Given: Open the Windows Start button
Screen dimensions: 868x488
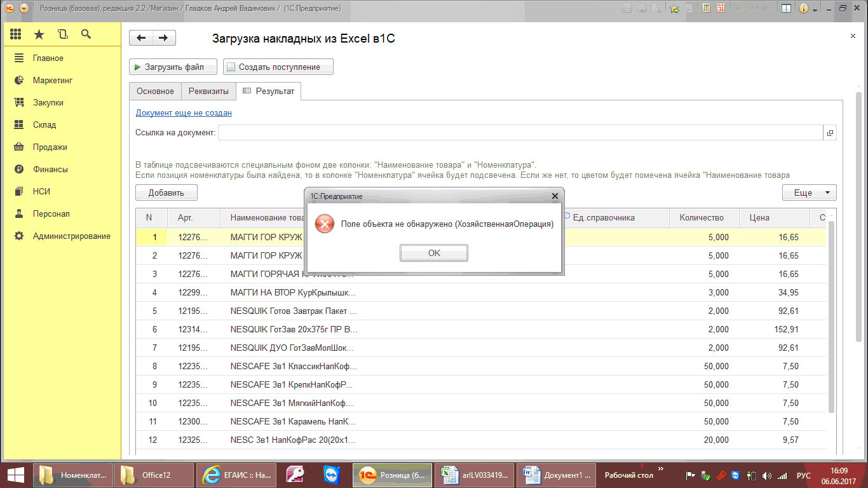Looking at the screenshot, I should 15,475.
